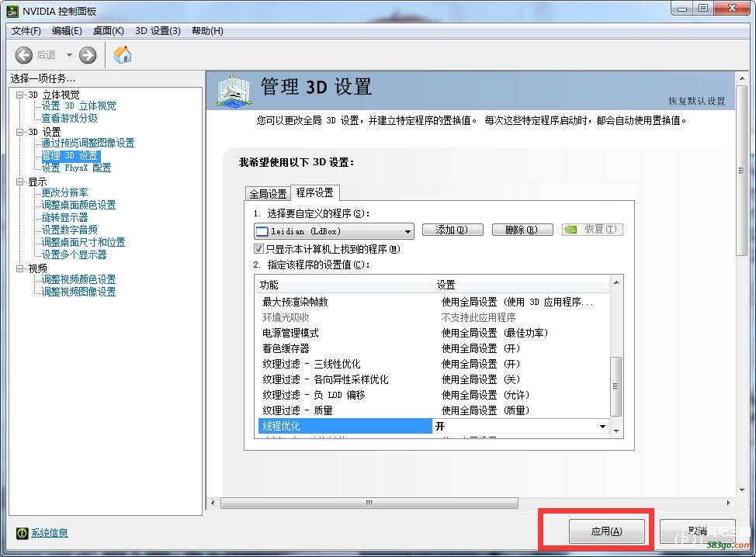Open the 3D 设置(3) menu
This screenshot has width=756, height=557.
[x=158, y=31]
